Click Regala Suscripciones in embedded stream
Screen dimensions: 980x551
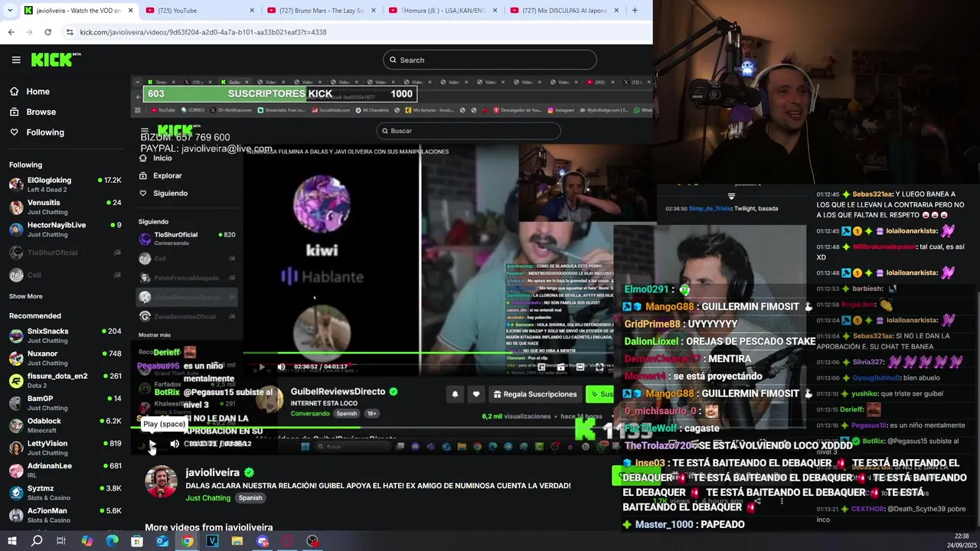point(535,394)
